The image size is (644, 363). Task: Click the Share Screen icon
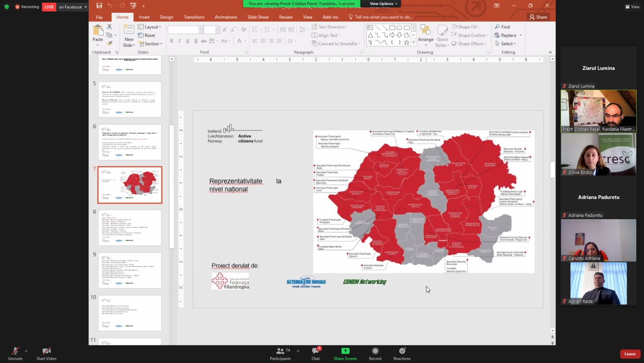[345, 351]
